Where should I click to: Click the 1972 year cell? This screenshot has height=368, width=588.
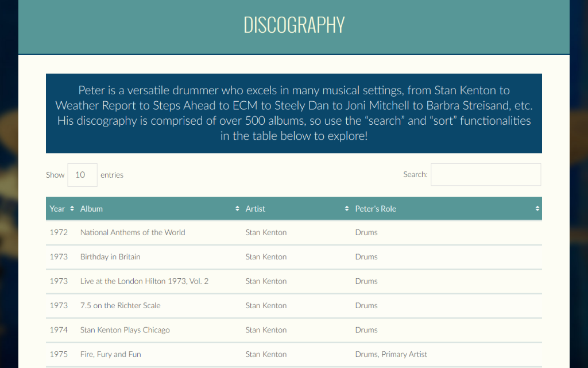pos(59,232)
